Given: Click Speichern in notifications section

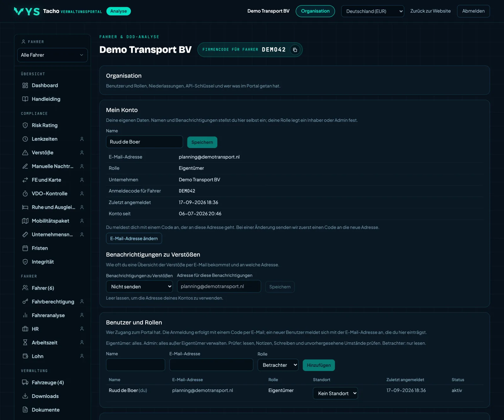Looking at the screenshot, I should point(280,287).
